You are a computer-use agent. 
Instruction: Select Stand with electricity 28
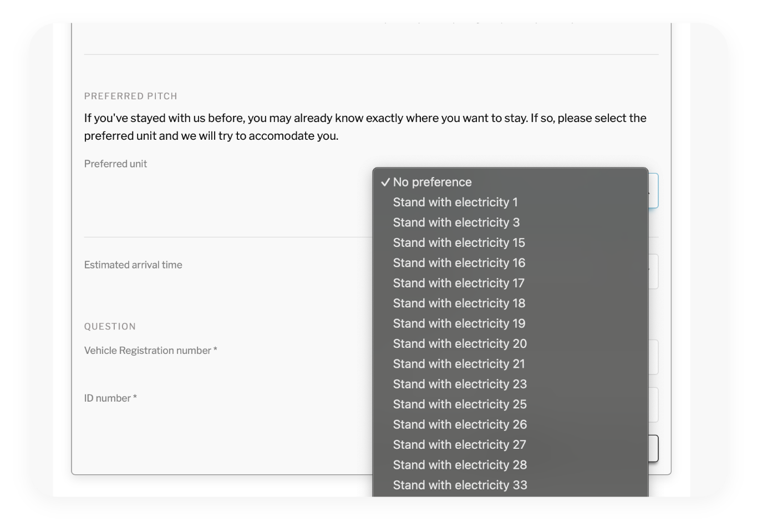pos(459,465)
